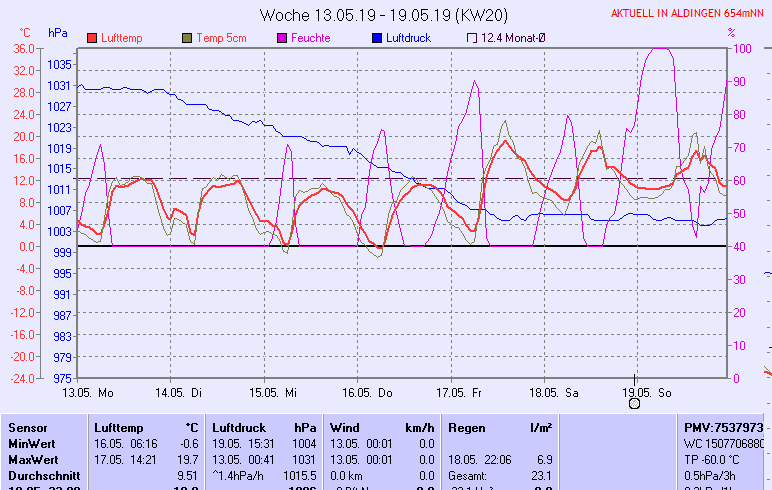Click the blue marker at right edge
Screen dimensions: 772x490
[x=767, y=273]
